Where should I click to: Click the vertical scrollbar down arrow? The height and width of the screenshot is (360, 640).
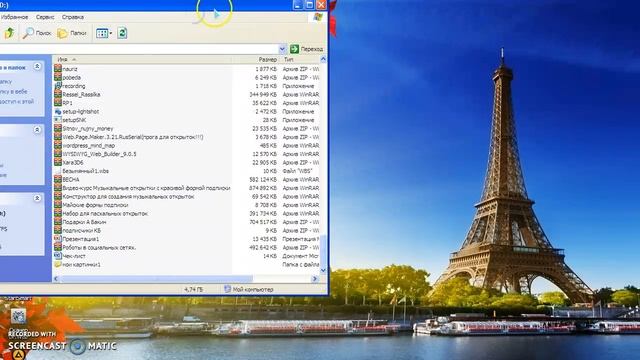coord(323,270)
